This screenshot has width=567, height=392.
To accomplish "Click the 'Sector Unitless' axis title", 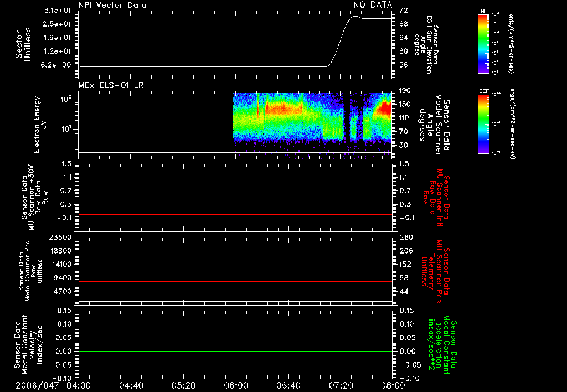I will [x=23, y=44].
